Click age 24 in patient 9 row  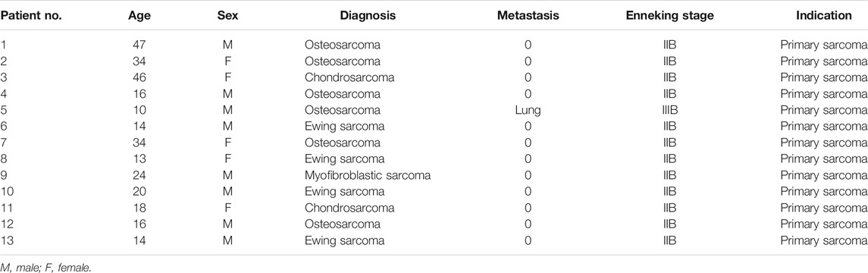click(138, 175)
